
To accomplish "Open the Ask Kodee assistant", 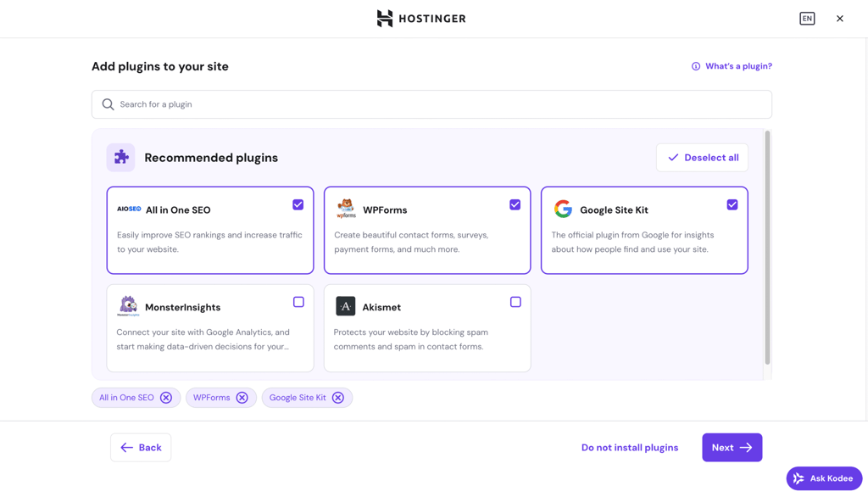I will tap(823, 477).
